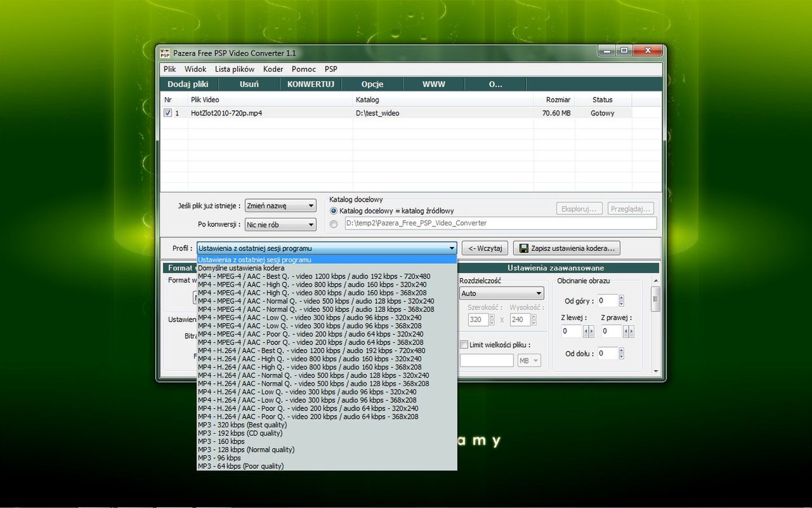The height and width of the screenshot is (508, 812).
Task: Click the Eksploruj... button
Action: [579, 208]
